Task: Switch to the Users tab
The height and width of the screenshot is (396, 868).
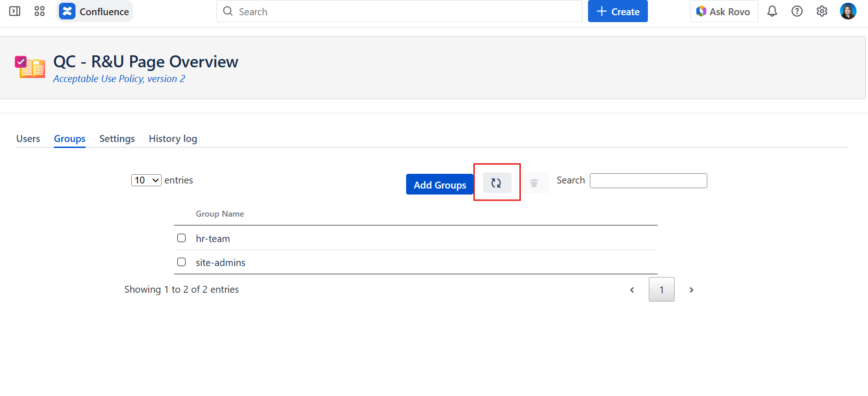Action: pos(28,139)
